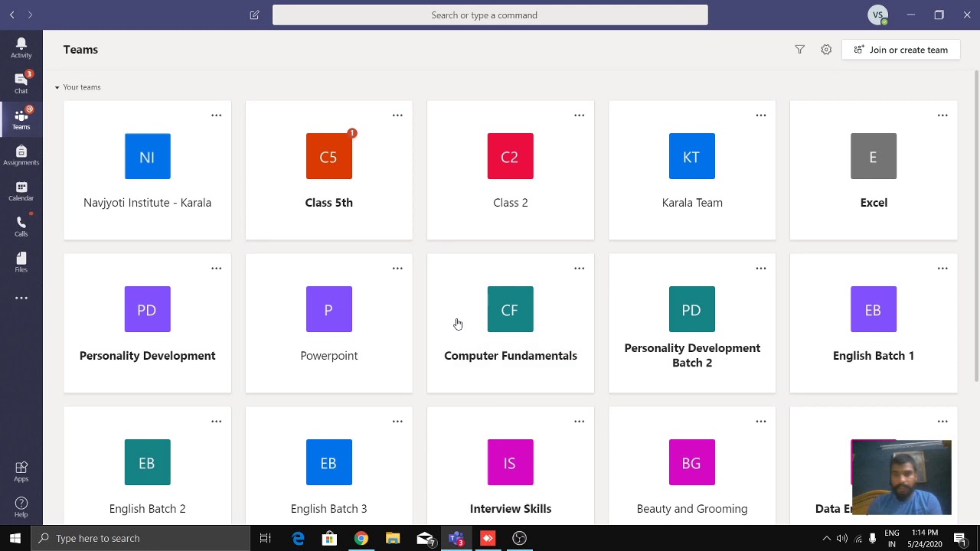Open the Chat section
Viewport: 980px width, 551px height.
(21, 83)
